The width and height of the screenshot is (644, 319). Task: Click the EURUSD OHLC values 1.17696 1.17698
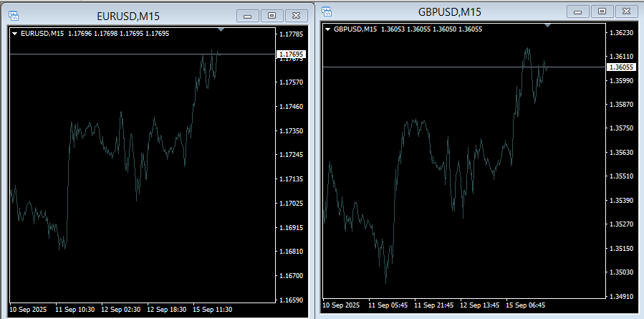pos(93,34)
